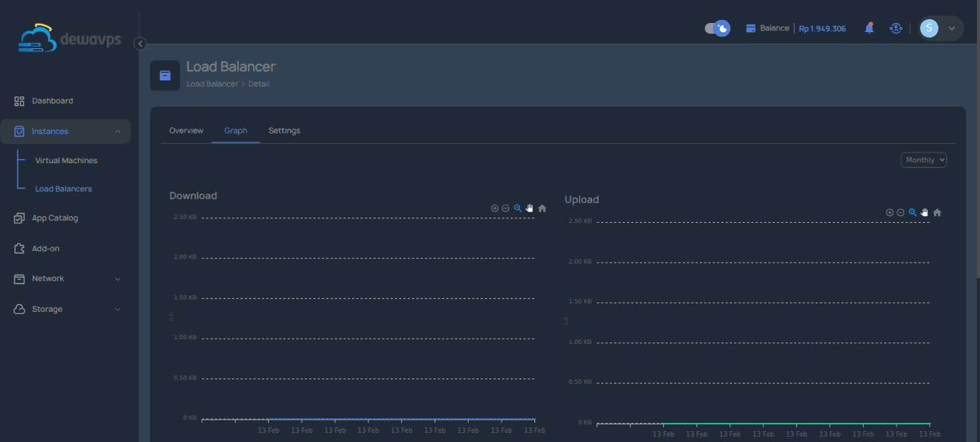
Task: Click the Upload chart title
Action: (582, 200)
